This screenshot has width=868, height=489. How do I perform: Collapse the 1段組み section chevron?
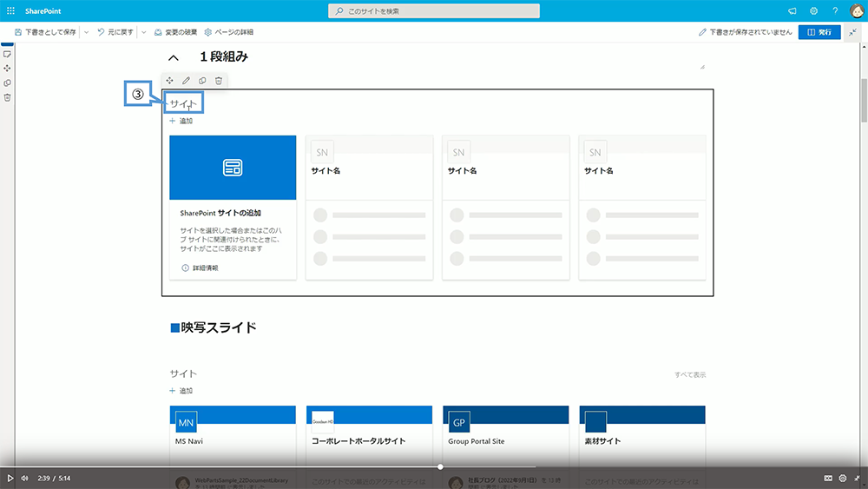tap(174, 57)
